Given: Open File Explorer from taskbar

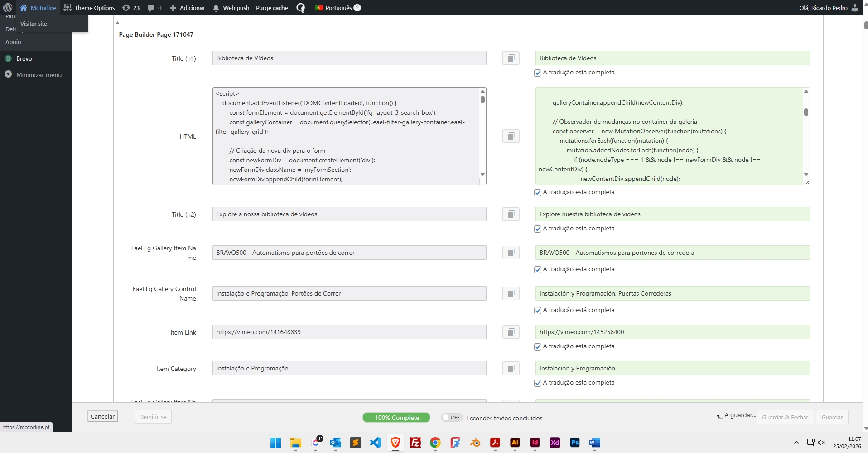Looking at the screenshot, I should [296, 443].
